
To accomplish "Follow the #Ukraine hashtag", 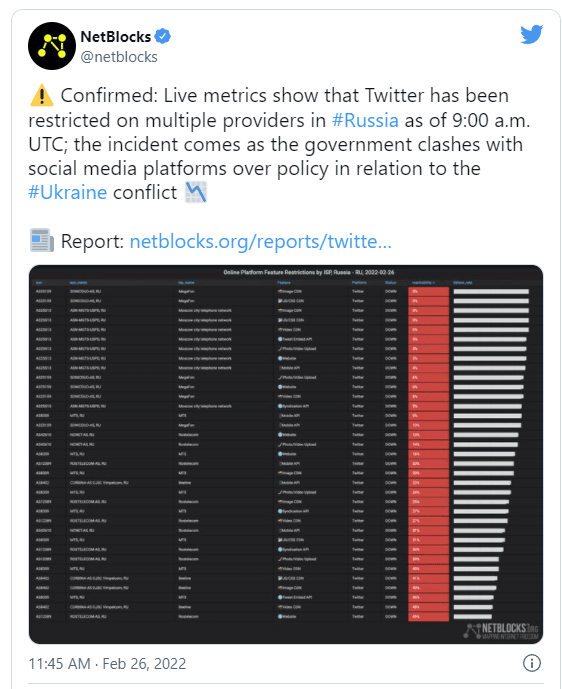I will (x=68, y=192).
